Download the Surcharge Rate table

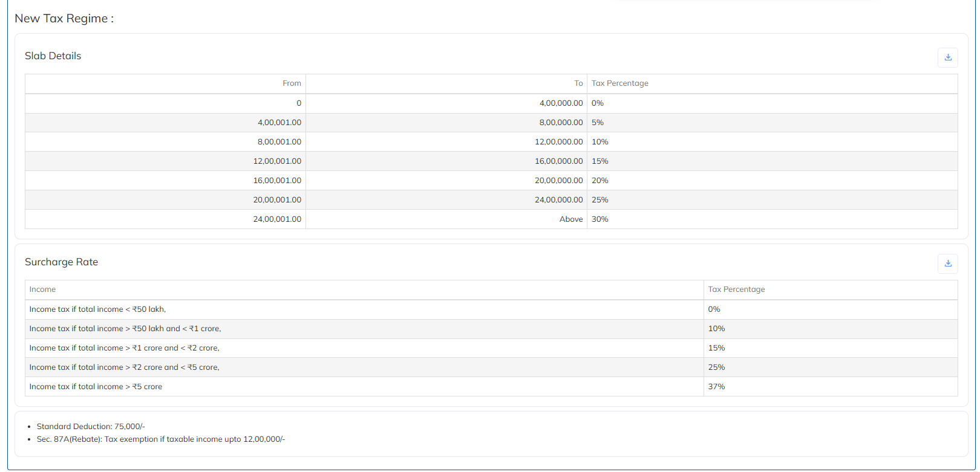(x=948, y=263)
